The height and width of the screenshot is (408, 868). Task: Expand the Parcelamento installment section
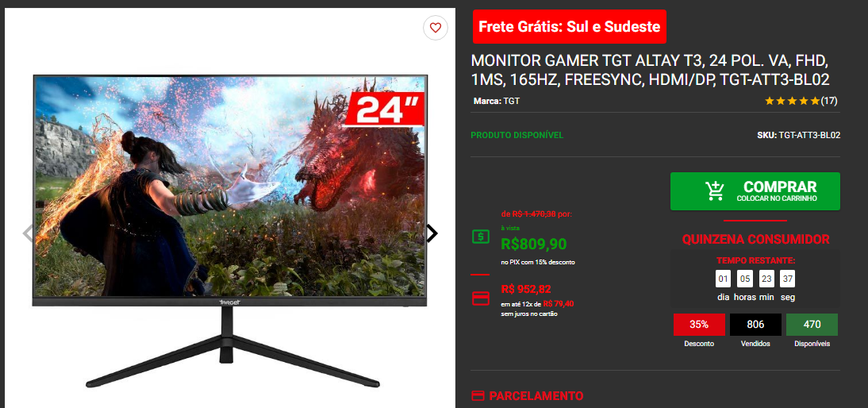click(527, 396)
